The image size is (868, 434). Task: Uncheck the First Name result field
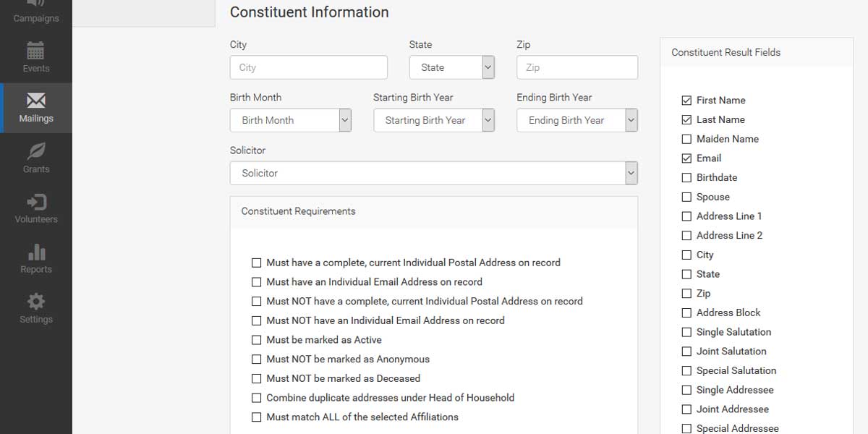click(686, 101)
